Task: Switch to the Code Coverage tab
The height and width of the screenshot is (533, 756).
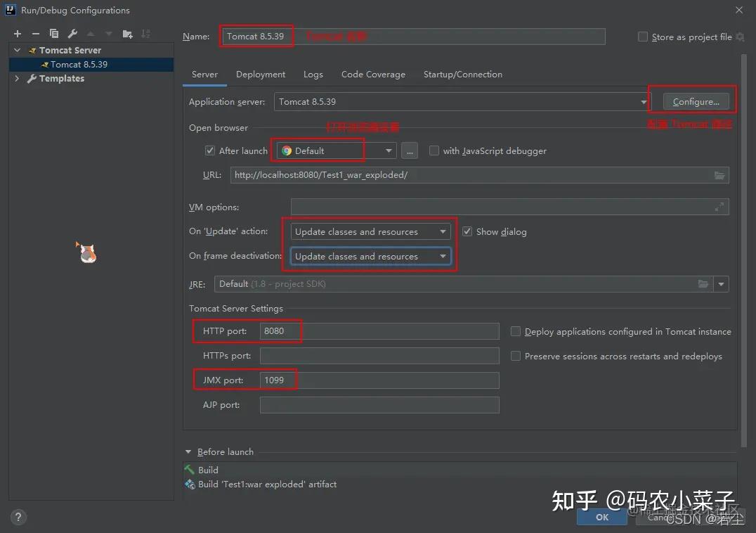Action: pos(373,74)
